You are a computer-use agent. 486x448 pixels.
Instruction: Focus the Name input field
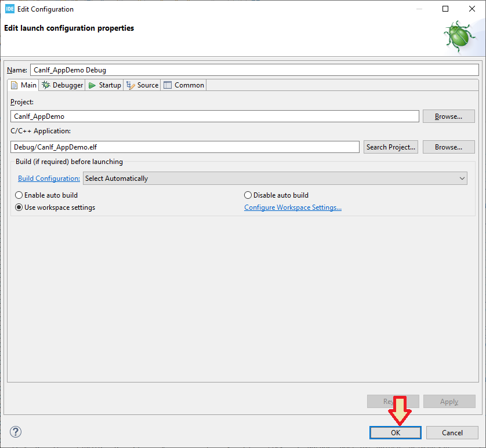tap(255, 70)
